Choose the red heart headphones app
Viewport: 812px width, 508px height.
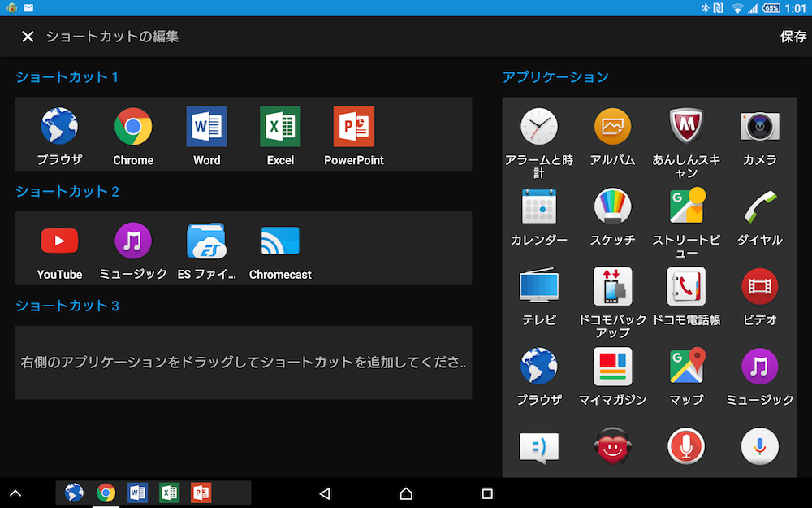pos(612,446)
